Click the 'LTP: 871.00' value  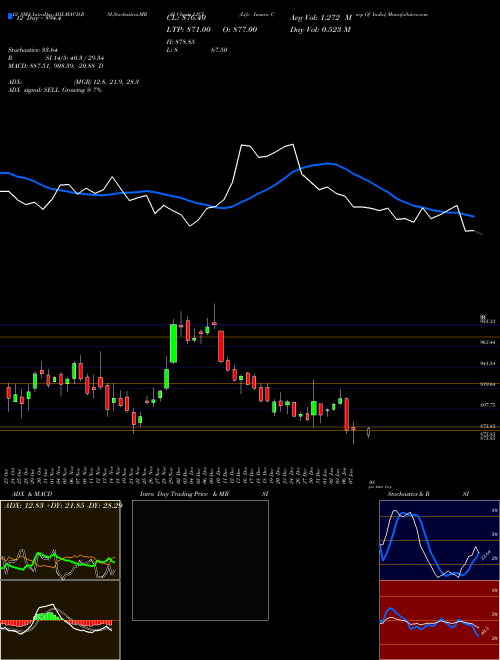coord(189,29)
